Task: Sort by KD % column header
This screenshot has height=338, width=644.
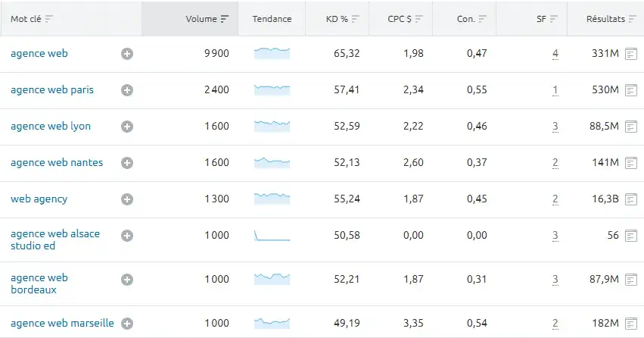Action: [343, 19]
